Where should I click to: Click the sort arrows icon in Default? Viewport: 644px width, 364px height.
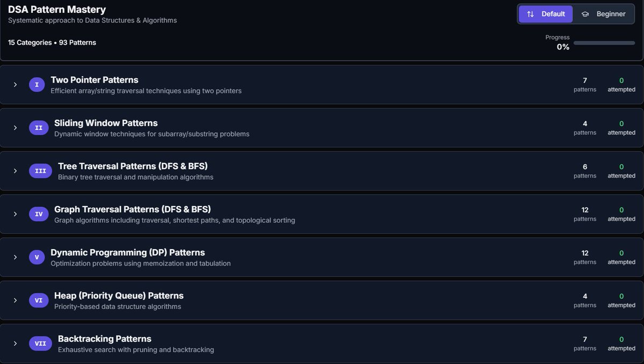click(x=530, y=14)
